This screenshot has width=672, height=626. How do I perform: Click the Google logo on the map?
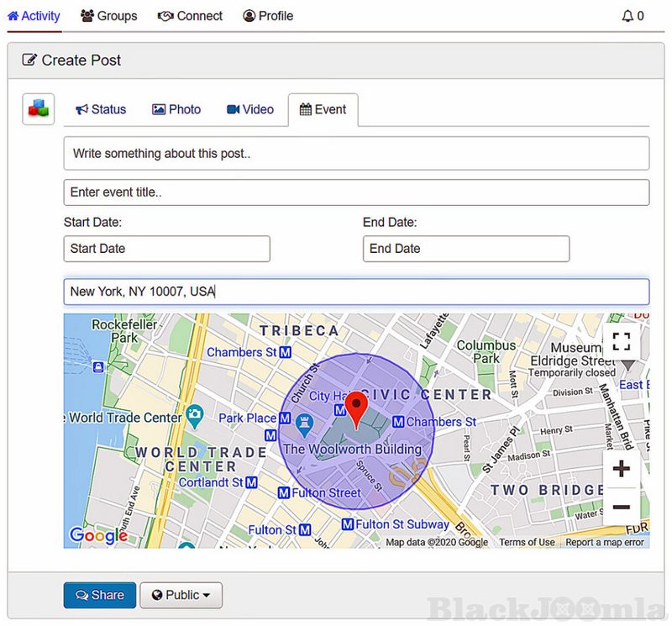pyautogui.click(x=97, y=535)
